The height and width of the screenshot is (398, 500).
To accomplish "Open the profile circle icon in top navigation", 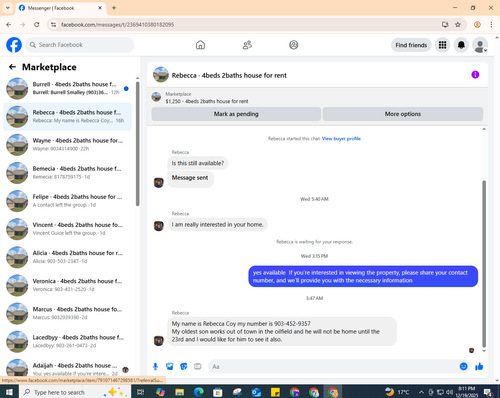I will [x=294, y=45].
